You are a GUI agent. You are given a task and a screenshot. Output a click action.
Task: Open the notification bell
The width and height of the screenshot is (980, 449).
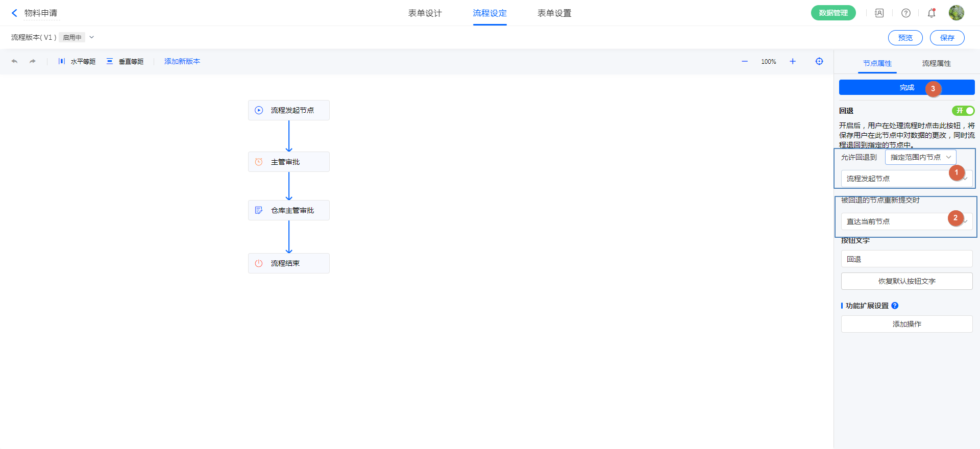coord(932,13)
